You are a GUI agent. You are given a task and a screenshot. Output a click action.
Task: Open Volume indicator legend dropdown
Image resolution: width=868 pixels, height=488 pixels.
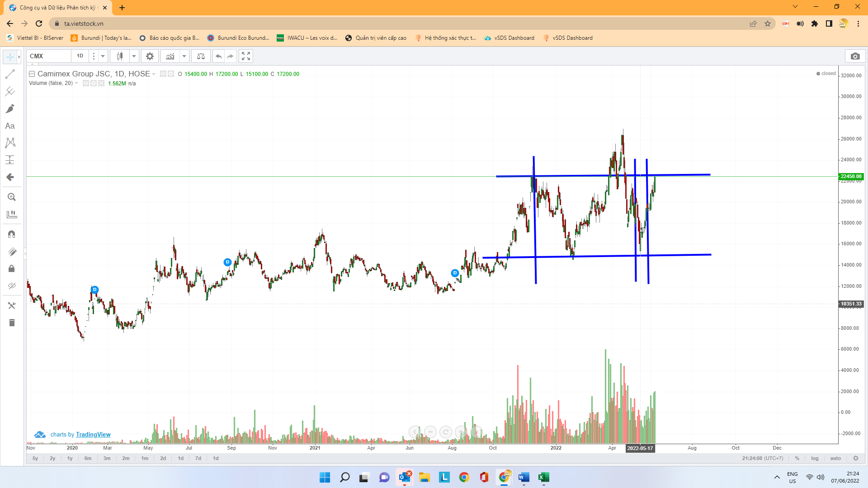coord(76,83)
